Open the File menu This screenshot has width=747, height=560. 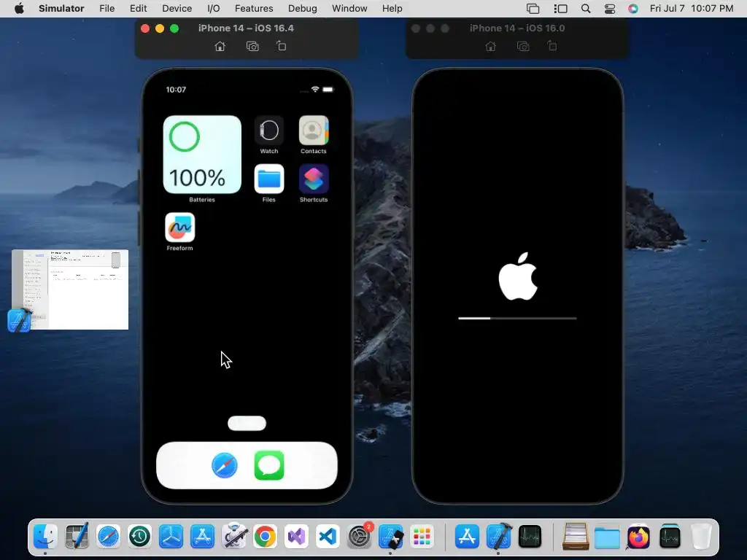(x=107, y=9)
